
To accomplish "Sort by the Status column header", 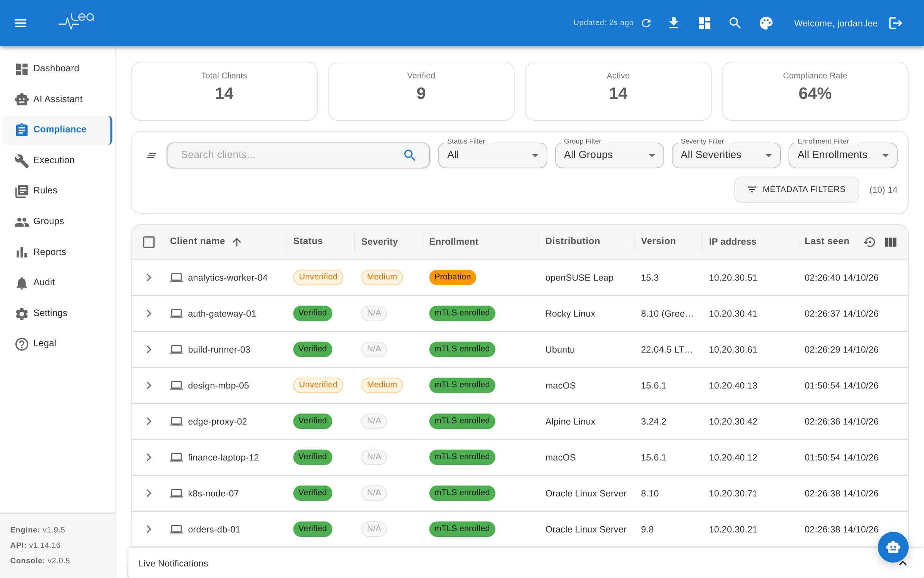I will (308, 241).
